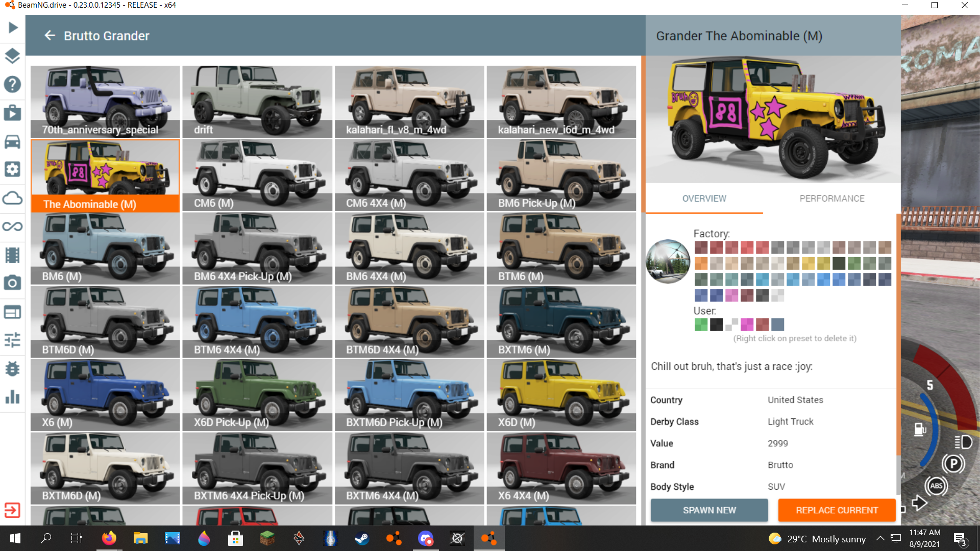The height and width of the screenshot is (551, 980).
Task: Open the replay film strip icon
Action: (12, 255)
